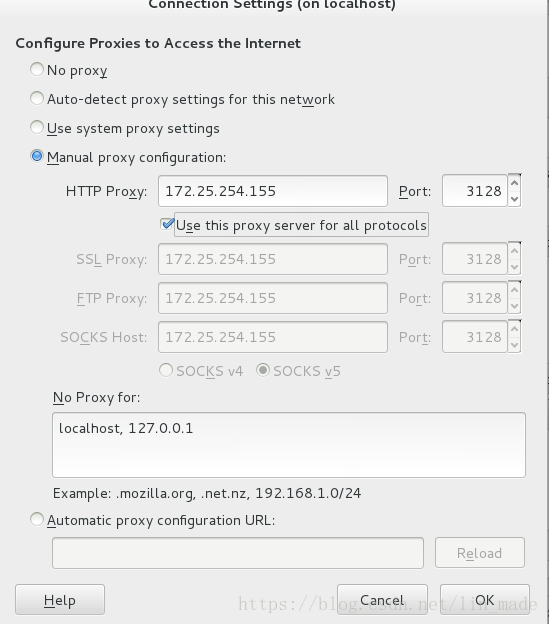Uncheck Use this proxy server for all protocols
The height and width of the screenshot is (624, 549).
tap(167, 224)
